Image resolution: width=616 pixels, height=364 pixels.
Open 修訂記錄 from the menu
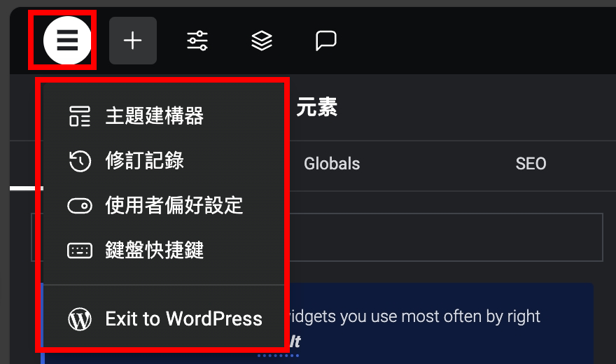tap(144, 161)
